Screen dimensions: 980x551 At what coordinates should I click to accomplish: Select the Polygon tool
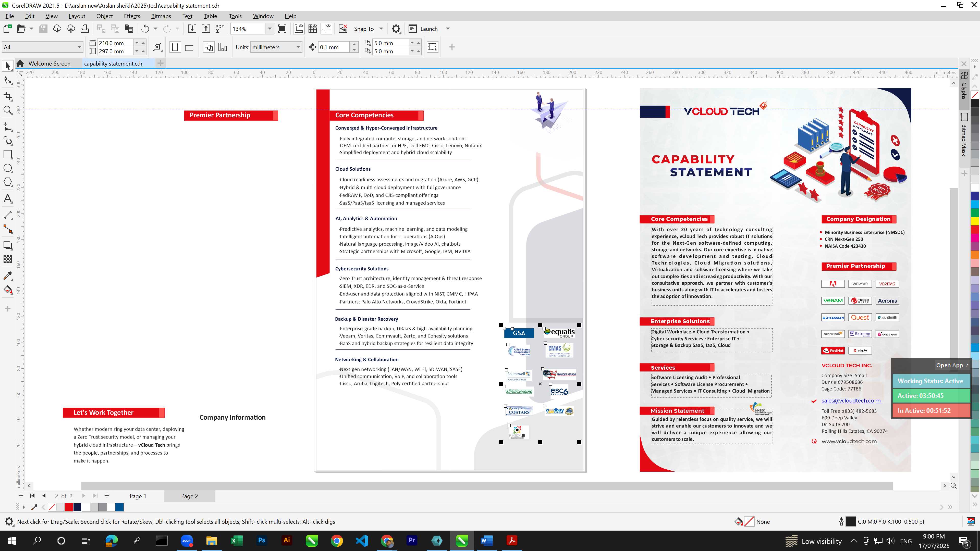point(8,182)
